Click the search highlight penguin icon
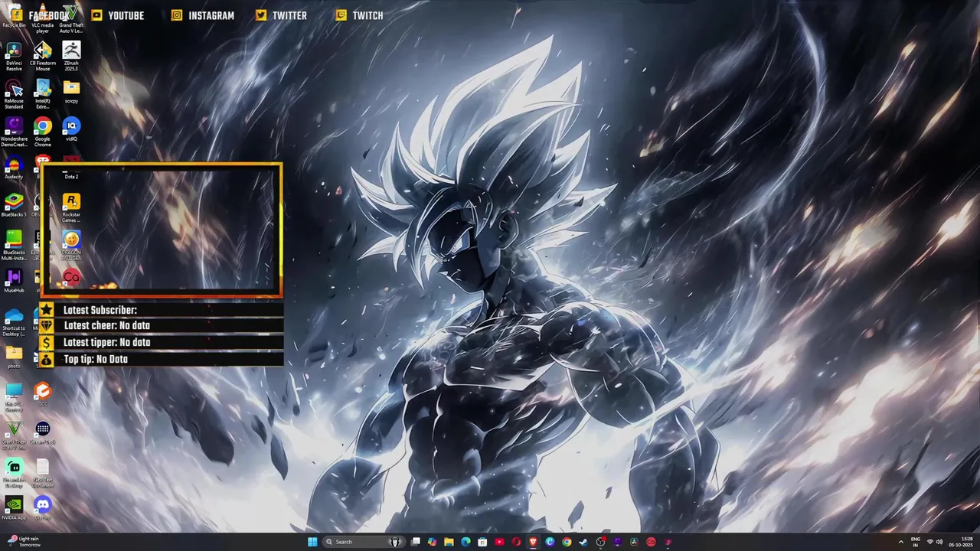 [x=394, y=542]
